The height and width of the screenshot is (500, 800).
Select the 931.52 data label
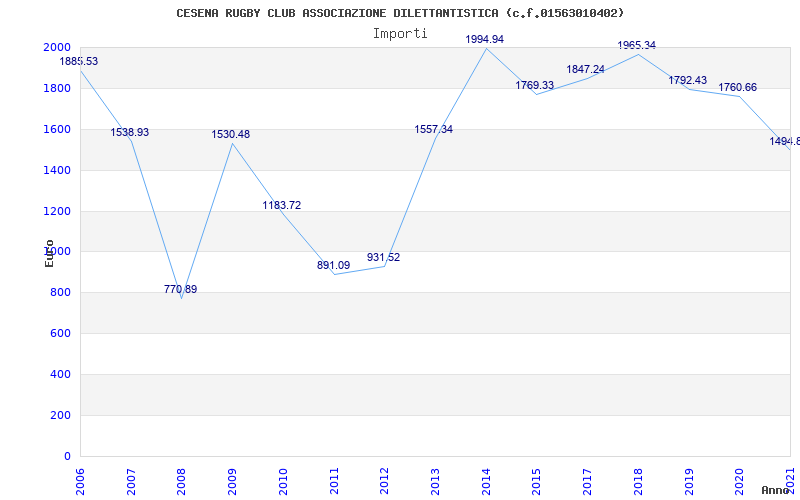(383, 257)
